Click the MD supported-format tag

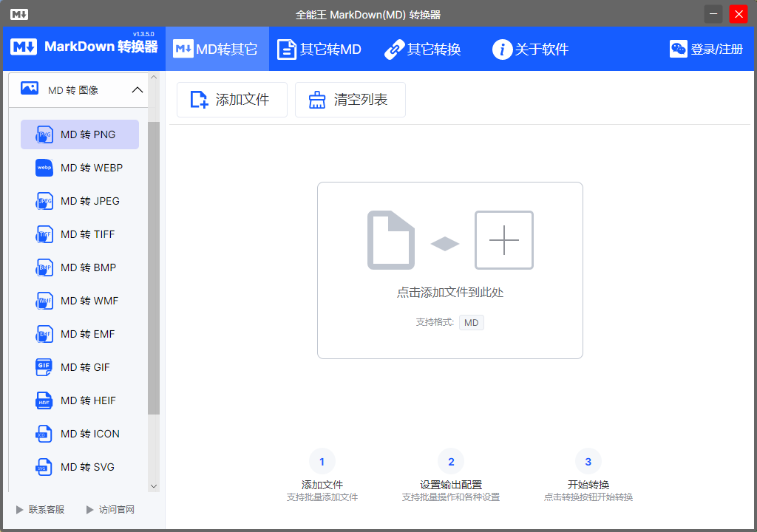pos(471,322)
